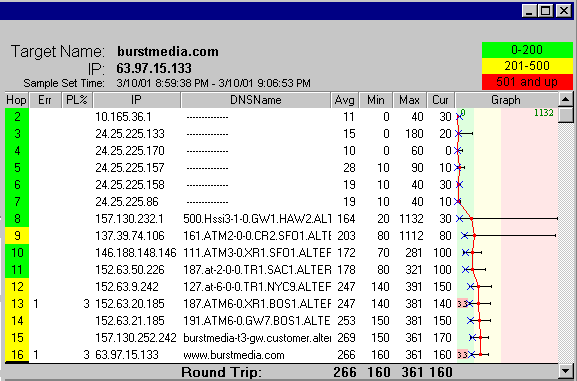Select the red 501 and up swatch
The height and width of the screenshot is (381, 577).
(527, 82)
